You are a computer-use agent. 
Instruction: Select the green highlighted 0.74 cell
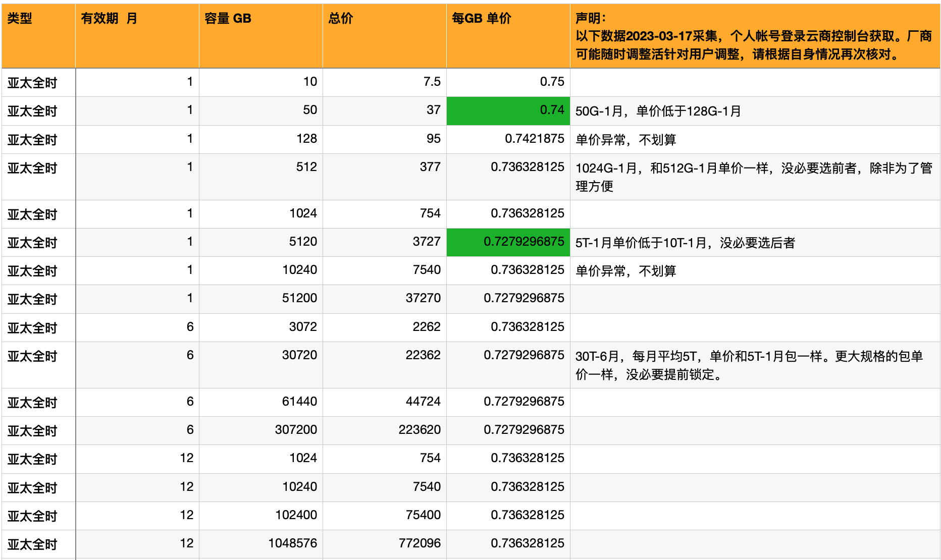pyautogui.click(x=508, y=111)
